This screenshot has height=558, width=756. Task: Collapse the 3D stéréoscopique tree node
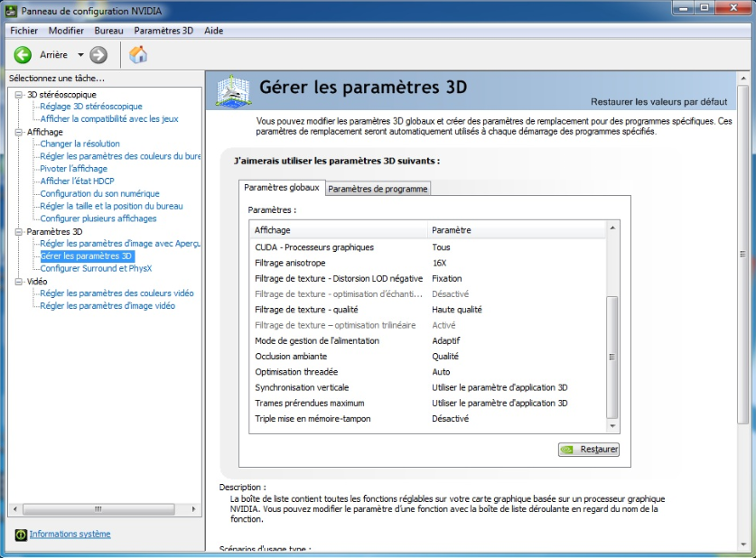[19, 95]
